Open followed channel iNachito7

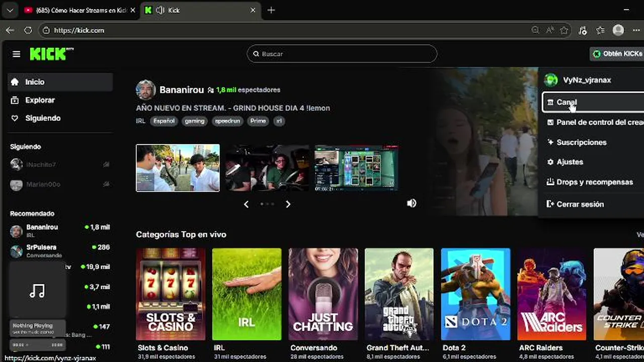(x=60, y=164)
